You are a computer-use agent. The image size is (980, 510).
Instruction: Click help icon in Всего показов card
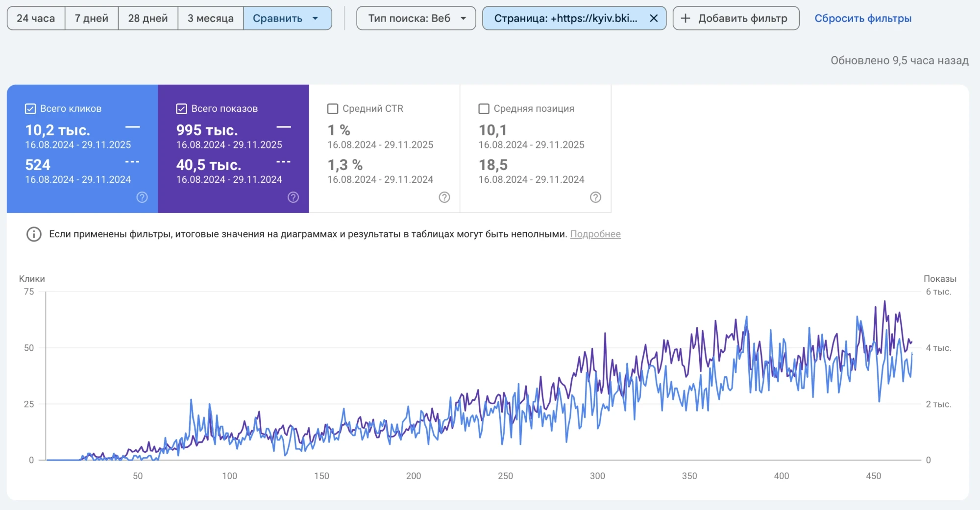pos(293,197)
